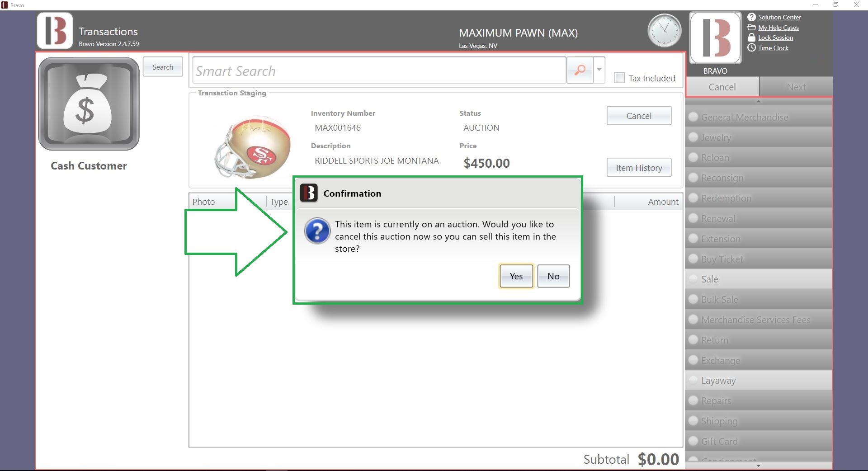Click the Bravo title bar app icon
The image size is (868, 471).
[5, 5]
